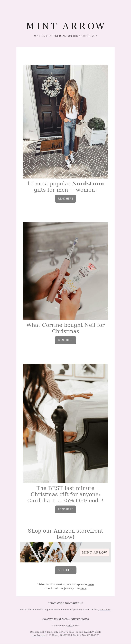
Task: Open the Nordstrom woman-at-door photo
Action: (65, 122)
